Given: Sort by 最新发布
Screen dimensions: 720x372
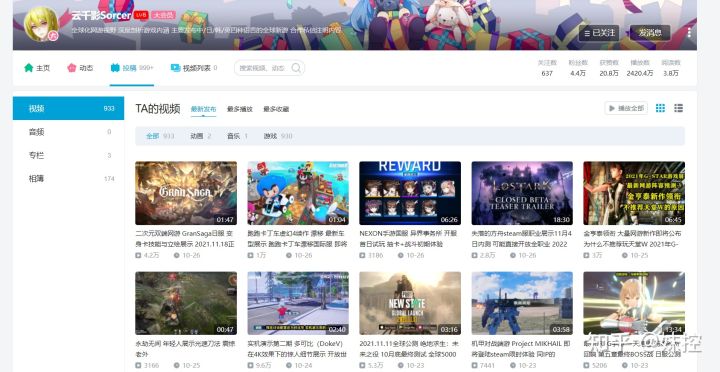Looking at the screenshot, I should coord(203,109).
